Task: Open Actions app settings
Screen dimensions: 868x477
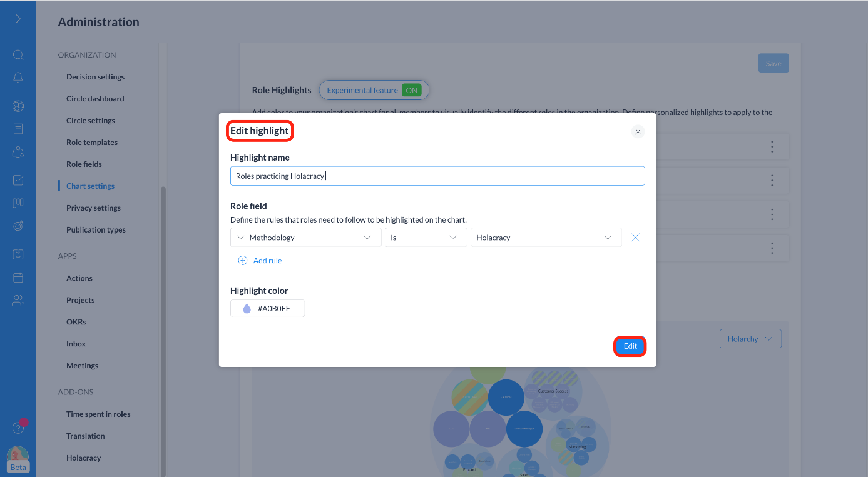Action: pyautogui.click(x=79, y=278)
